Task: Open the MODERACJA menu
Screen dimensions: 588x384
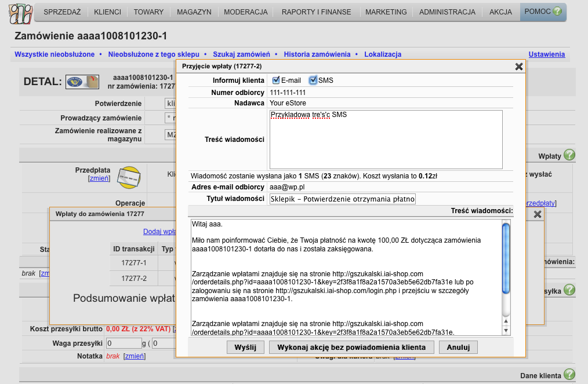Action: [x=246, y=12]
